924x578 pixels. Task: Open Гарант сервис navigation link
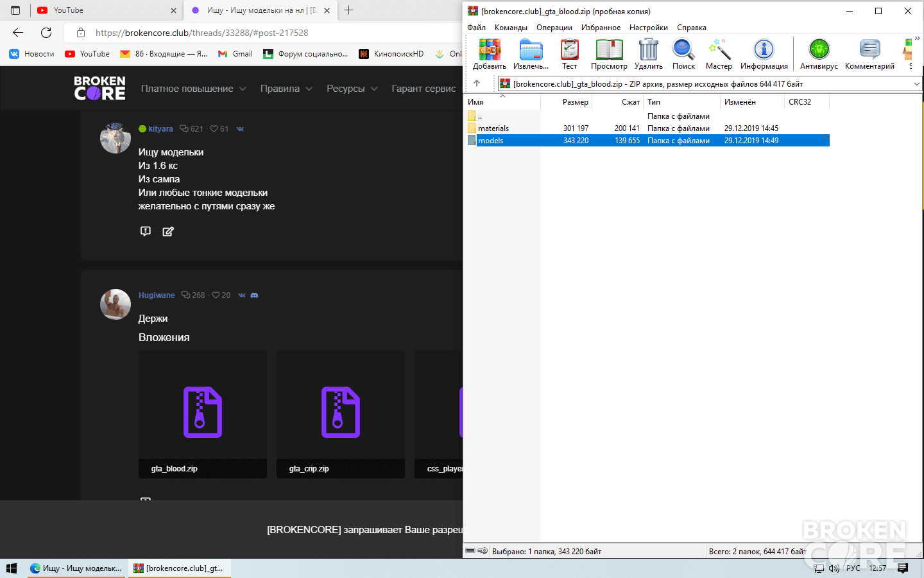(424, 89)
